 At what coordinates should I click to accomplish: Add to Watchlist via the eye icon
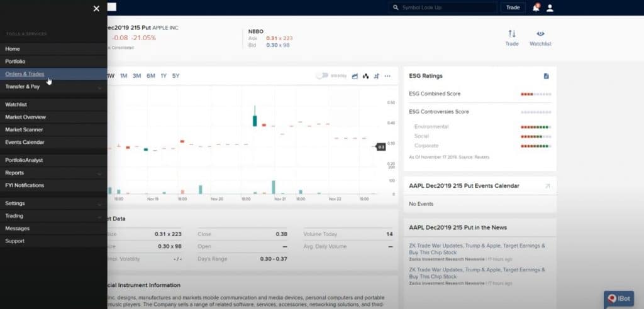[540, 34]
